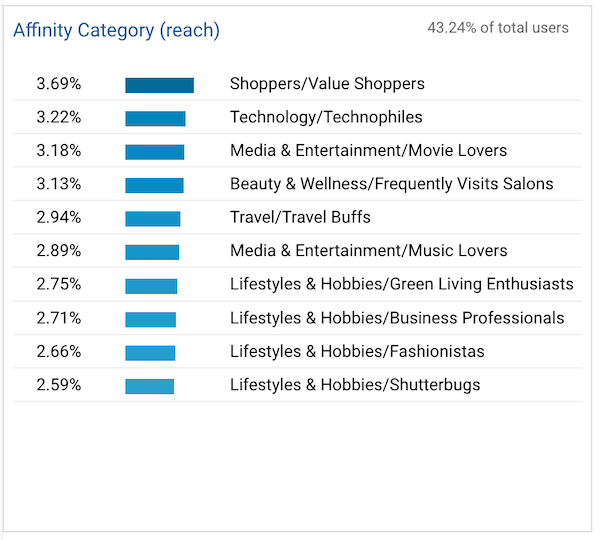The height and width of the screenshot is (540, 600).
Task: Click the Technophiles reach bar
Action: tap(155, 118)
